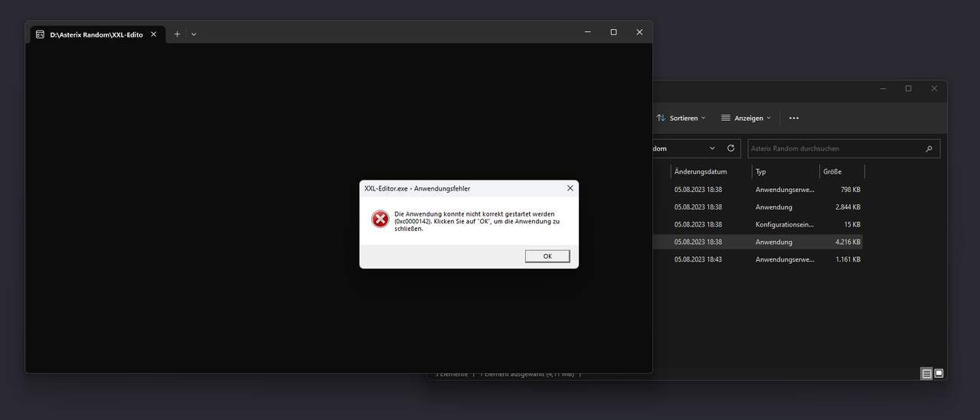Sort by the Änderungsdatum column header
Screen dimensions: 980x420
pos(701,171)
